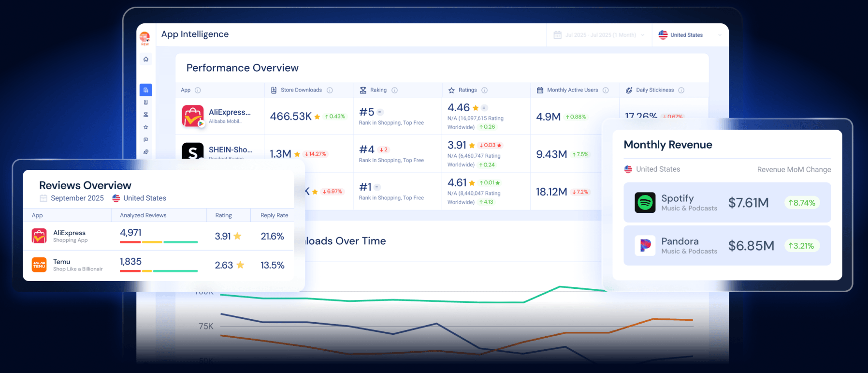This screenshot has height=373, width=868.
Task: Click the 18.12M monthly active users value
Action: click(x=551, y=192)
